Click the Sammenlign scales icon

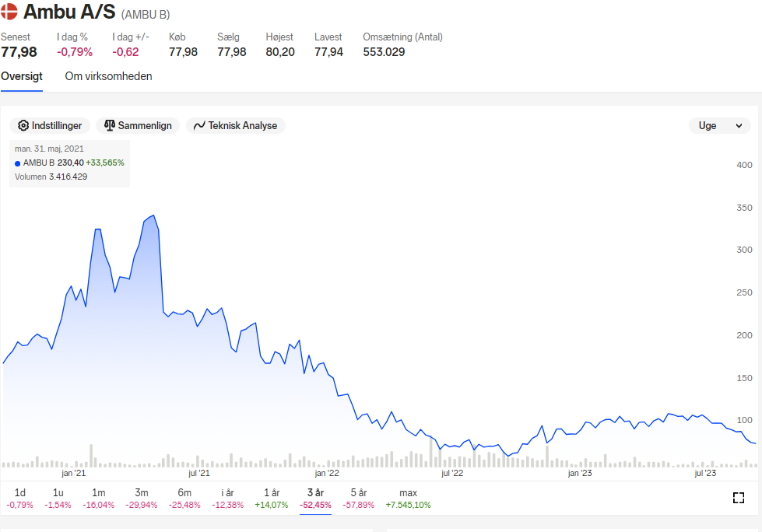click(x=110, y=126)
